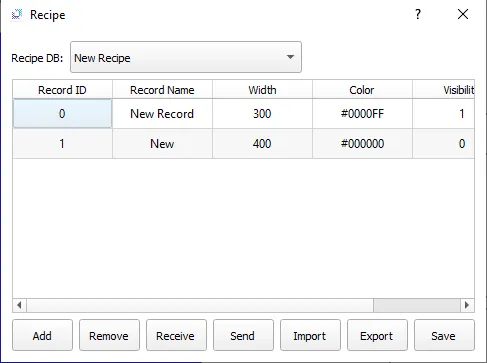The image size is (487, 363).
Task: Save the recipe changes
Action: [x=444, y=335]
